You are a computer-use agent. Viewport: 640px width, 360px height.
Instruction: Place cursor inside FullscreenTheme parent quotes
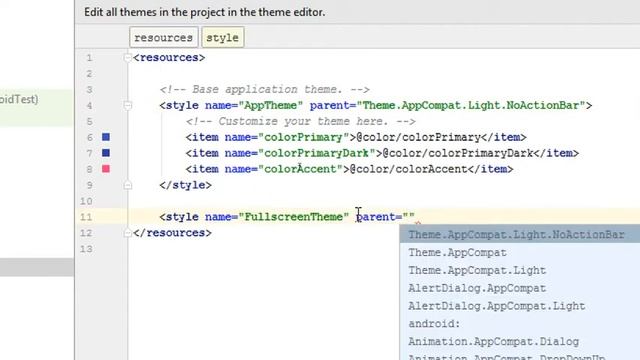point(409,217)
